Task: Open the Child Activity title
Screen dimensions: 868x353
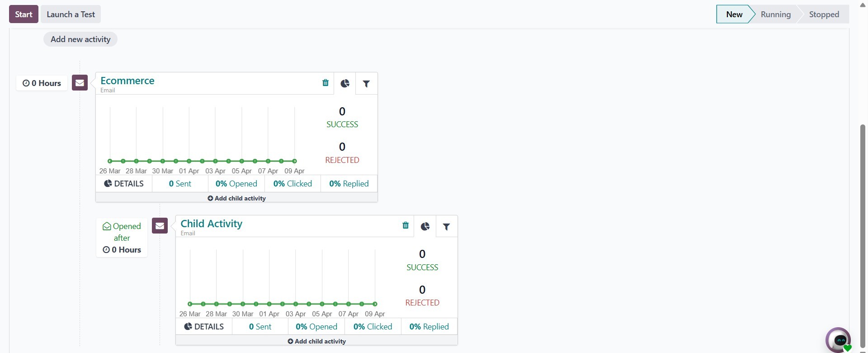Action: pyautogui.click(x=211, y=224)
